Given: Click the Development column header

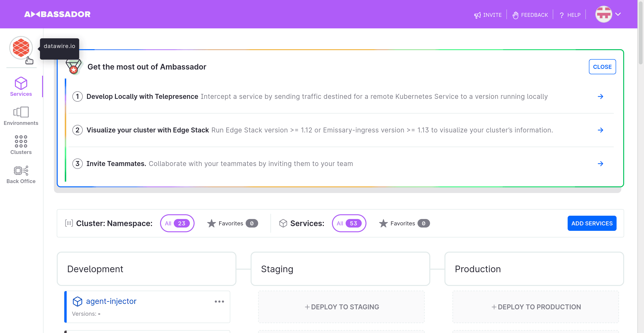Looking at the screenshot, I should tap(147, 269).
